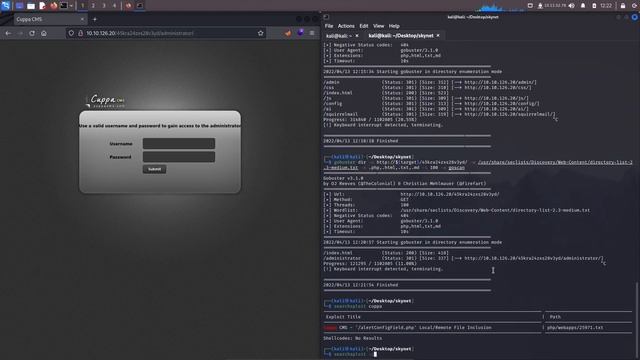
Task: Switch to workspace 1
Action: [82, 6]
